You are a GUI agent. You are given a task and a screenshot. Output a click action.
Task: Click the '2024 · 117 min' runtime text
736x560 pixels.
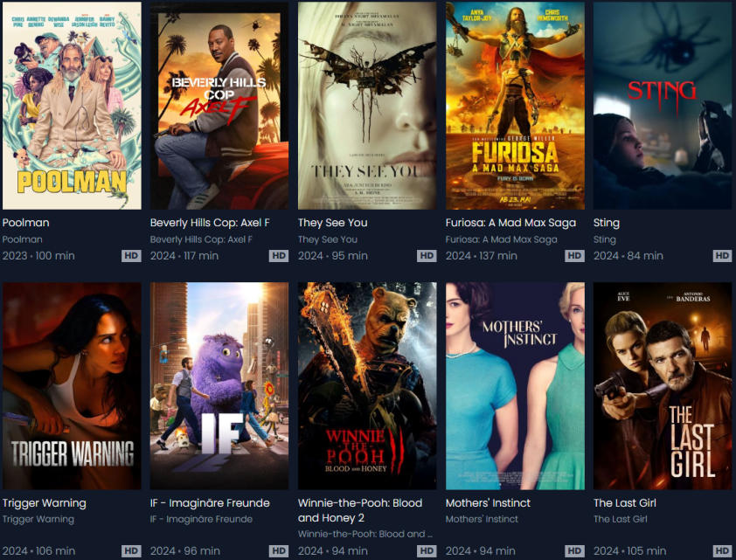click(184, 256)
